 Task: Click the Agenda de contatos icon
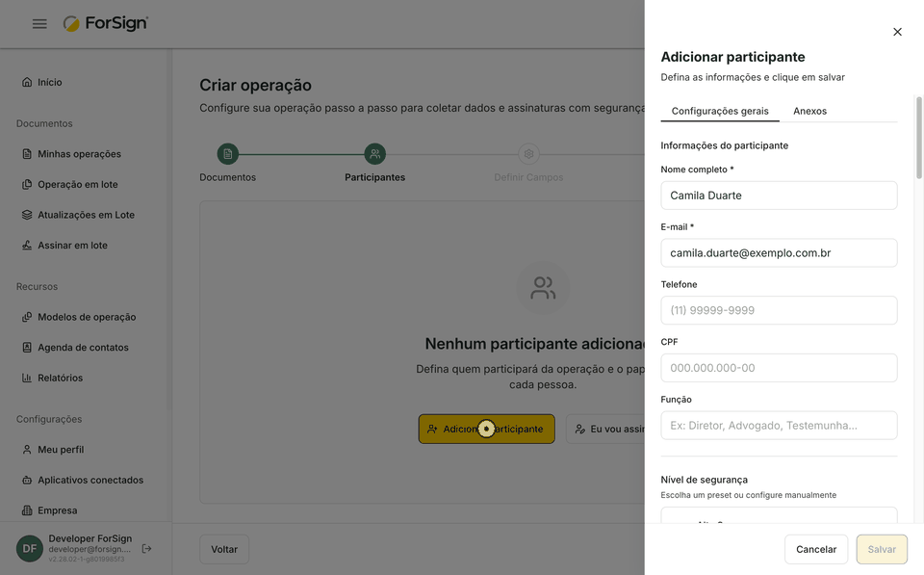tap(27, 348)
